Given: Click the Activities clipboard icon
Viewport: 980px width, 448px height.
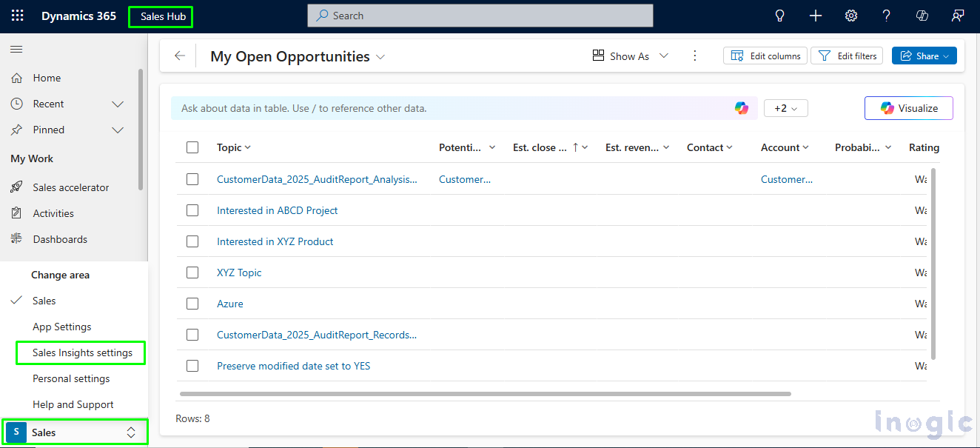Looking at the screenshot, I should pos(16,213).
